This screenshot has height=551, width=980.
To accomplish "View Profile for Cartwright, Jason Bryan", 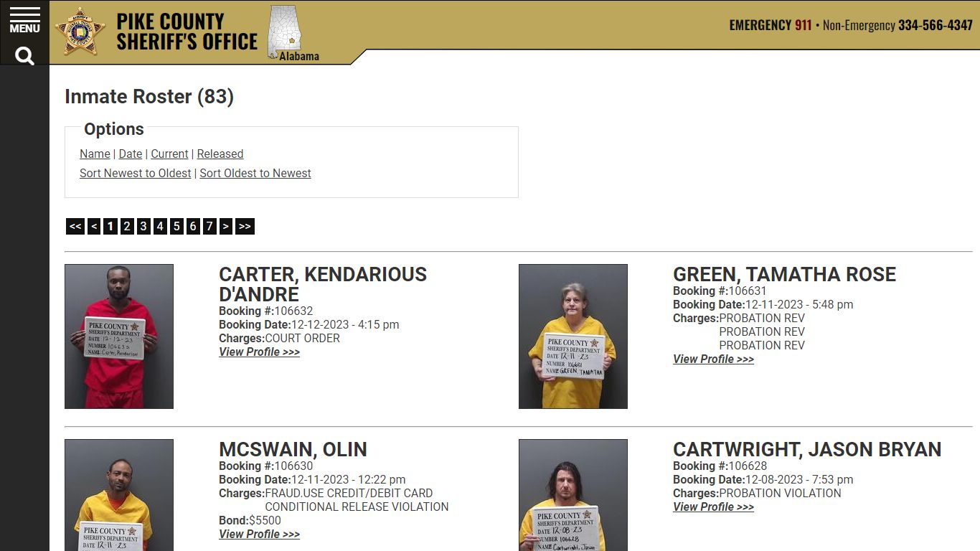I will [x=713, y=507].
